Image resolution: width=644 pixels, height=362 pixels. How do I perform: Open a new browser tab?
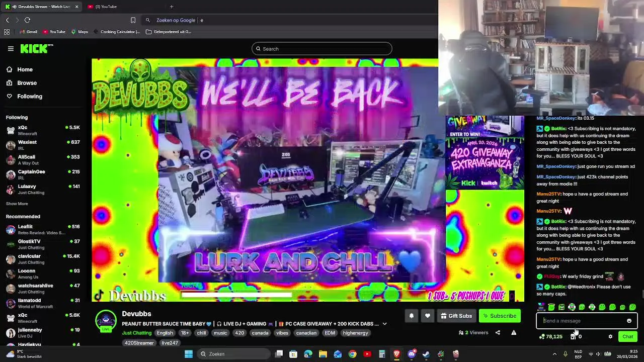click(x=172, y=7)
